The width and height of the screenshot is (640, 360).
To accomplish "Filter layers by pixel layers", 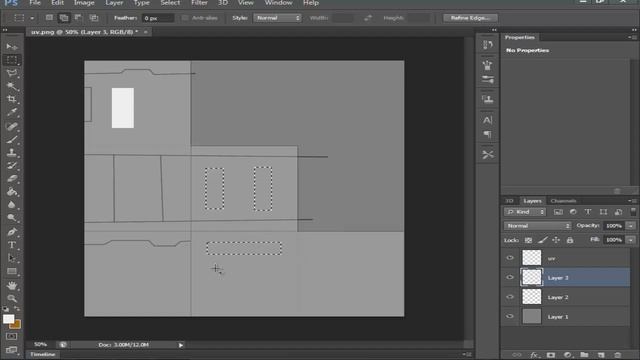I will point(558,212).
